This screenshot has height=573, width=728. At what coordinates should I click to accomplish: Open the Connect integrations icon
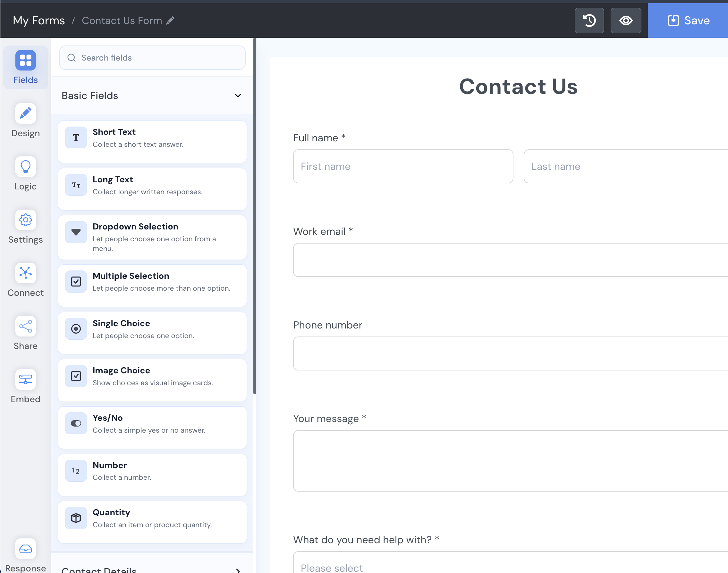[x=26, y=273]
